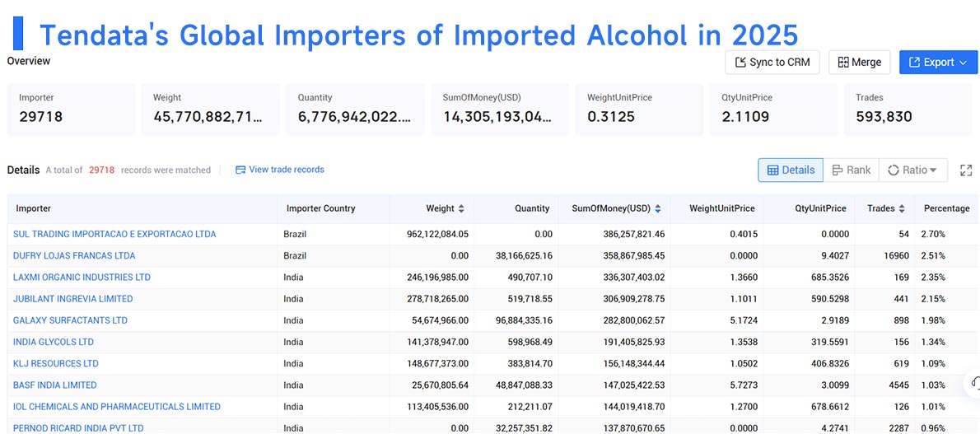Open the Export dropdown
Screen dimensions: 980x434
coord(938,63)
